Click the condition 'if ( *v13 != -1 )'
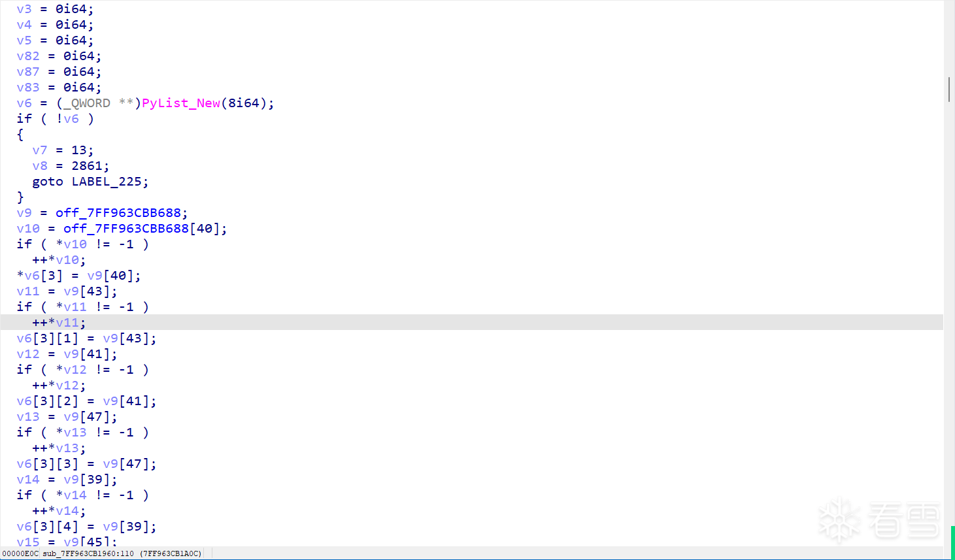This screenshot has height=560, width=955. click(82, 433)
